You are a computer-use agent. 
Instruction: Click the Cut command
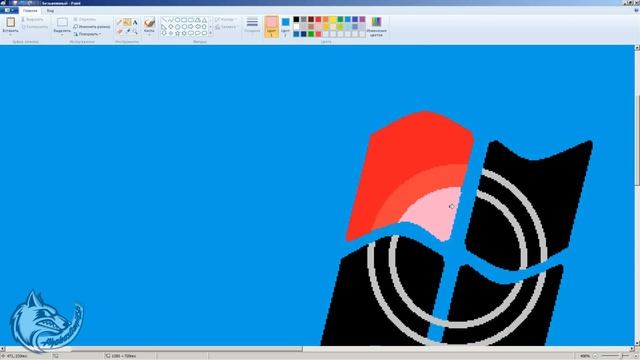click(33, 19)
